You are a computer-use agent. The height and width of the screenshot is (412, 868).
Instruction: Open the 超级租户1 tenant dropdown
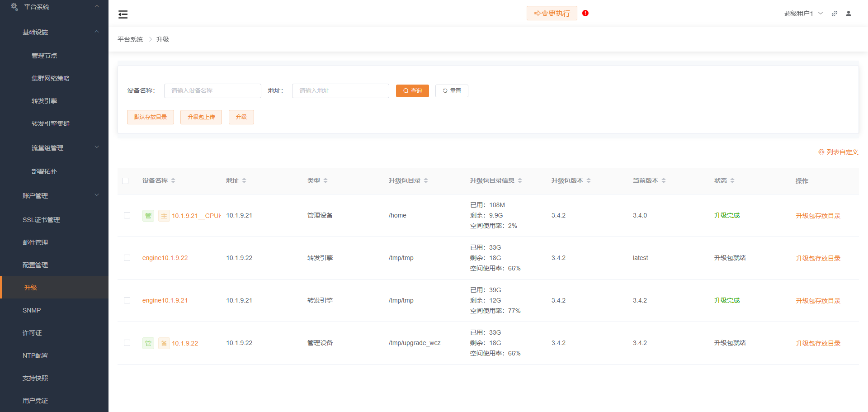pos(803,14)
